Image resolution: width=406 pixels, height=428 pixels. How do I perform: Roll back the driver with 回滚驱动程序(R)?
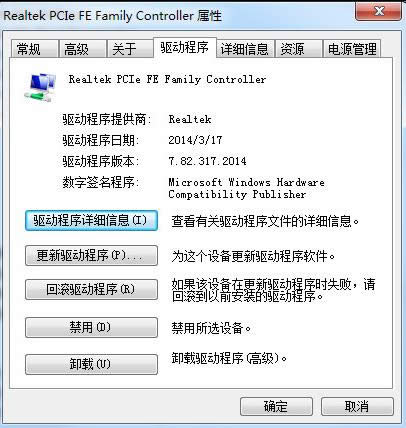[x=91, y=289]
